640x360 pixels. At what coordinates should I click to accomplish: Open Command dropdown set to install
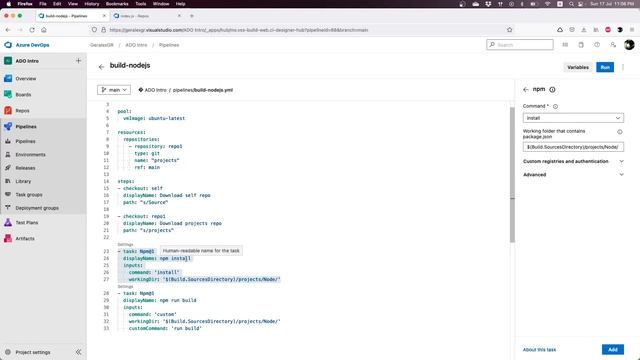point(573,118)
